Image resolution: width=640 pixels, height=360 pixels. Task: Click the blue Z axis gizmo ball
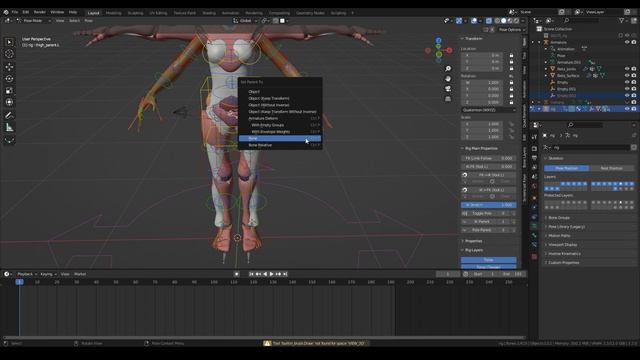(x=438, y=40)
